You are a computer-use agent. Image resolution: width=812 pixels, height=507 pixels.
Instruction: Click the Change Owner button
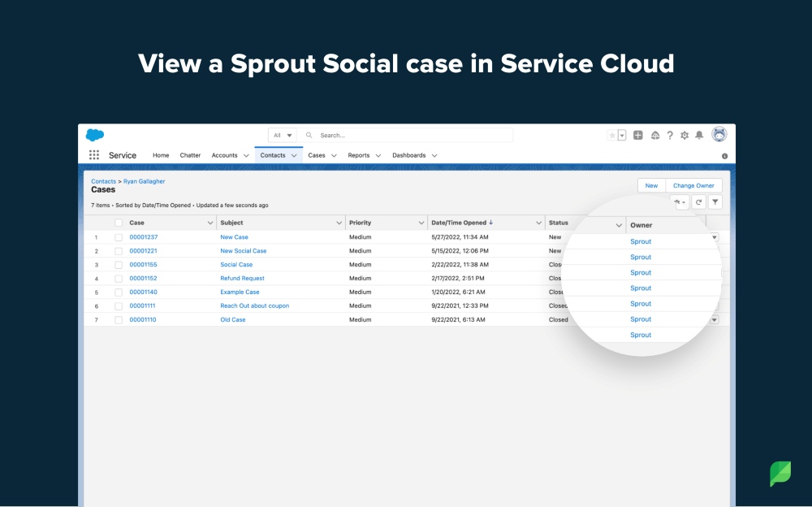(693, 185)
